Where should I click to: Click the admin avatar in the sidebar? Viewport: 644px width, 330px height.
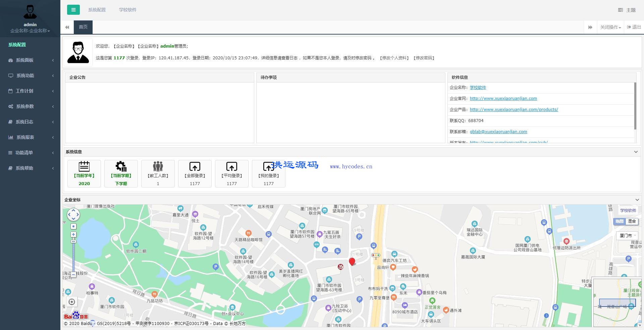tap(30, 12)
